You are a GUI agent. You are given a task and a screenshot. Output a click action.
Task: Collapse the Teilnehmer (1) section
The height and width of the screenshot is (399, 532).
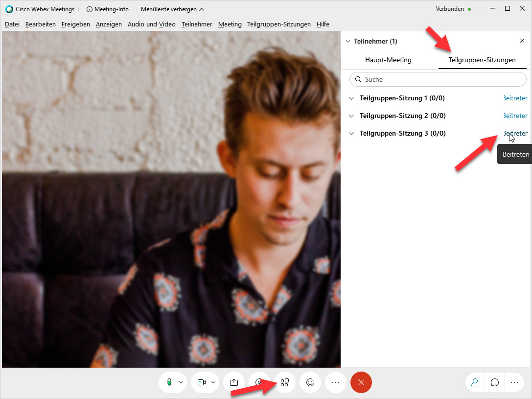pos(348,41)
